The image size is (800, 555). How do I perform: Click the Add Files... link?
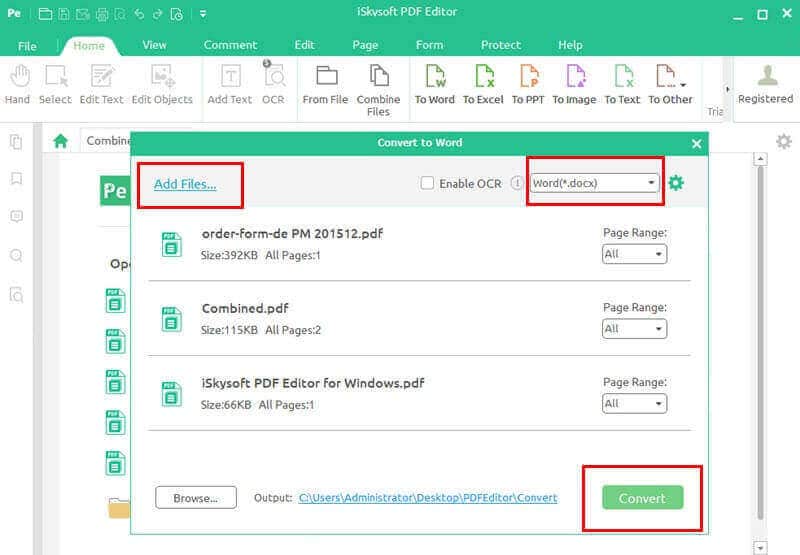tap(185, 184)
